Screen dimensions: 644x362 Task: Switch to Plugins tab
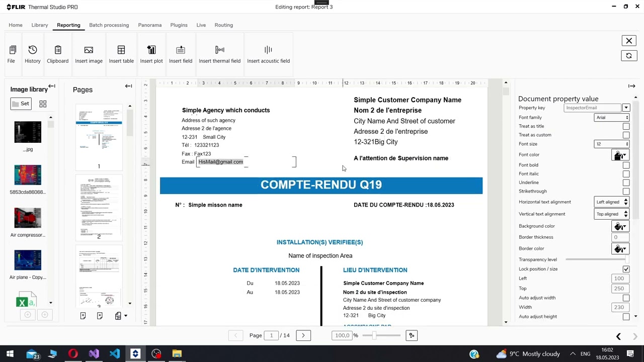[x=179, y=25]
